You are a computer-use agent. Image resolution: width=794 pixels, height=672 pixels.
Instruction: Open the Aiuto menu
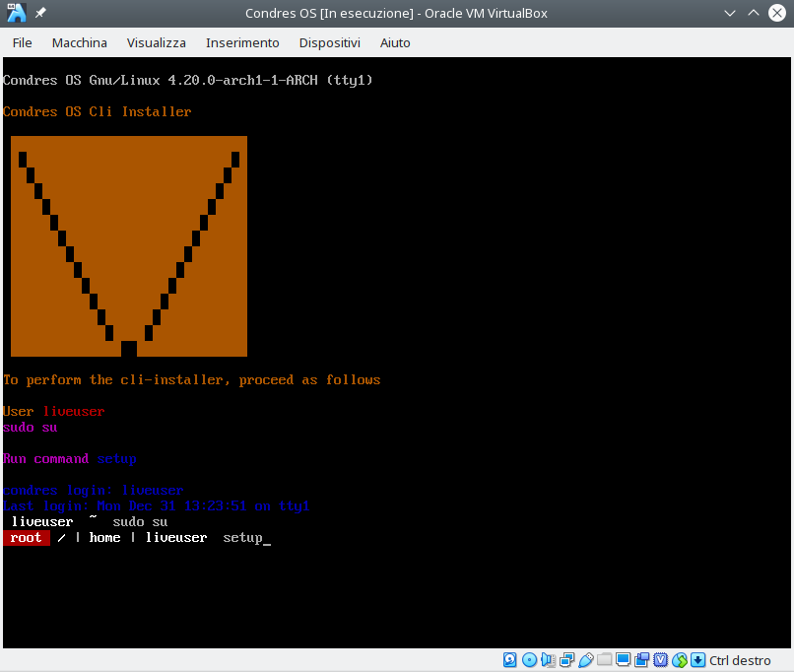(x=395, y=42)
